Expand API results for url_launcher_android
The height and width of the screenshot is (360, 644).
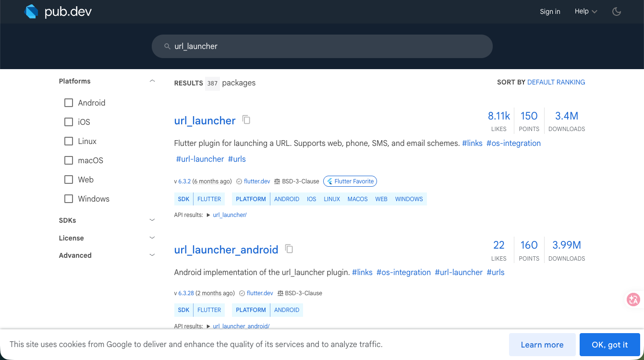pyautogui.click(x=208, y=326)
